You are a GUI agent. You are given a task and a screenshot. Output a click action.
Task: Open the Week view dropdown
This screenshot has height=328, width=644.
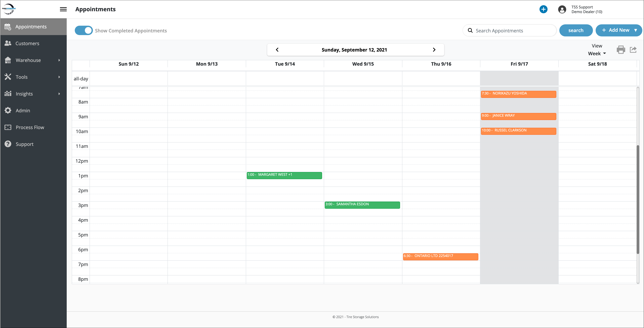point(596,53)
